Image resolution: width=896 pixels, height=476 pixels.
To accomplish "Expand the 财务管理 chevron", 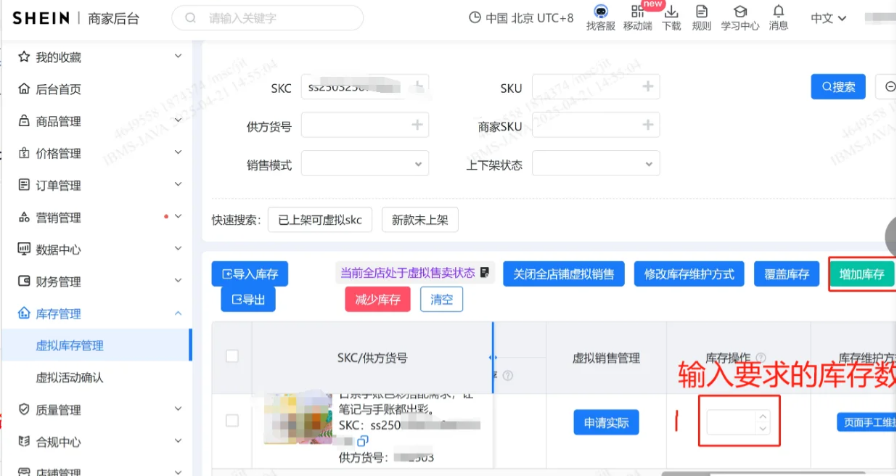I will point(178,281).
